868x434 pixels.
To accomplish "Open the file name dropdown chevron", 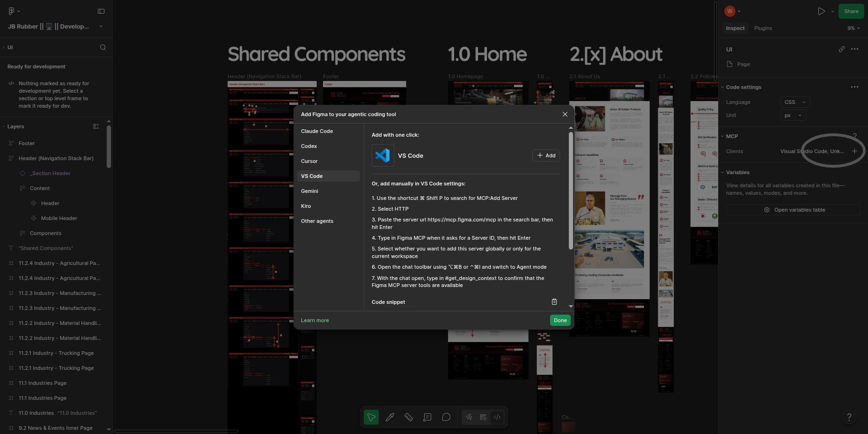I will (x=101, y=26).
